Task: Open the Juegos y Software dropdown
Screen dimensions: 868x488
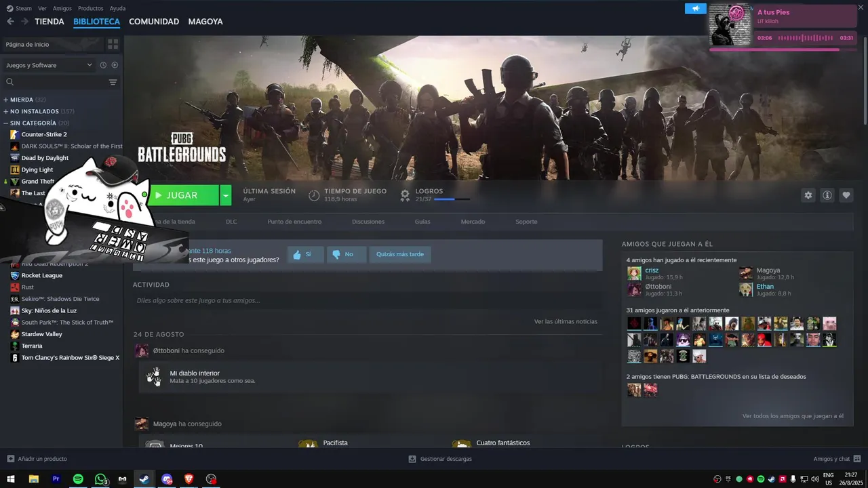Action: [49, 65]
